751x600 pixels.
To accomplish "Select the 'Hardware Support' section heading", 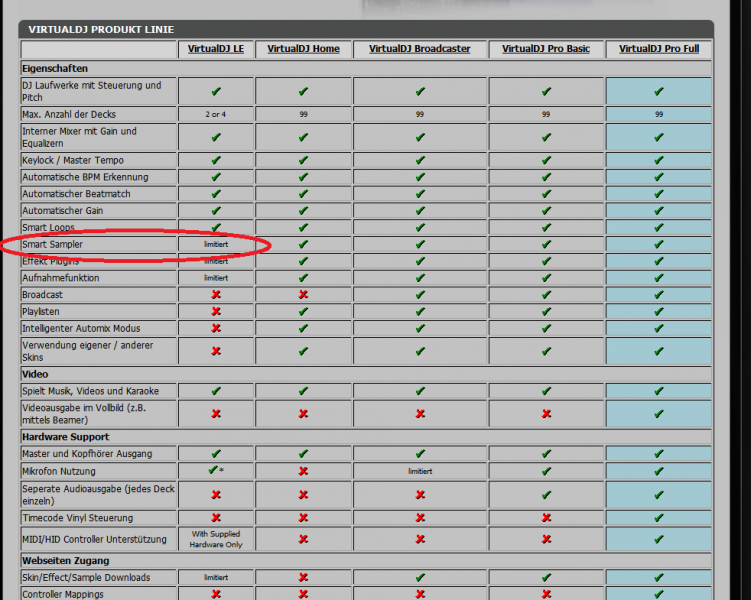I will (x=66, y=437).
